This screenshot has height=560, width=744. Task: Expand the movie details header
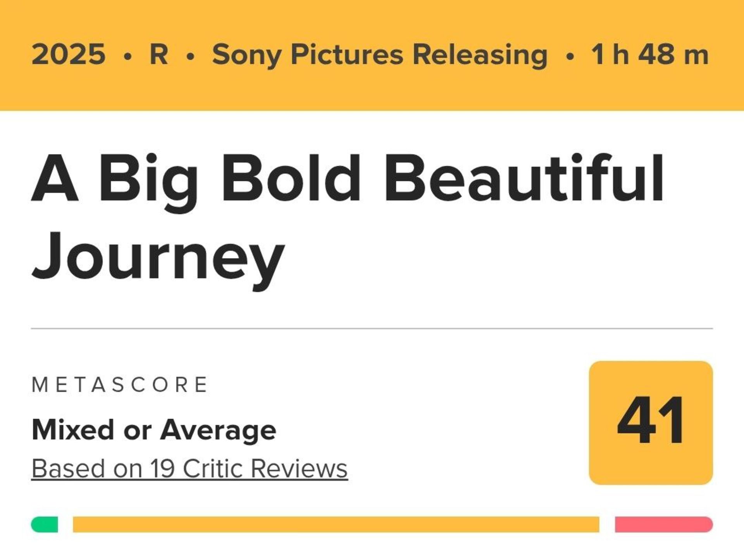(372, 54)
